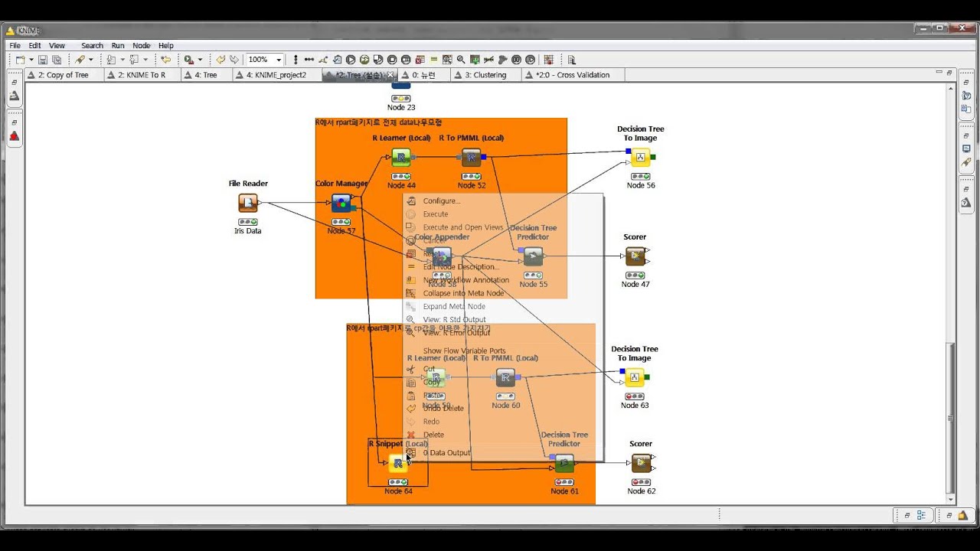Image resolution: width=980 pixels, height=551 pixels.
Task: Click the New workflow toolbar icon
Action: click(20, 60)
